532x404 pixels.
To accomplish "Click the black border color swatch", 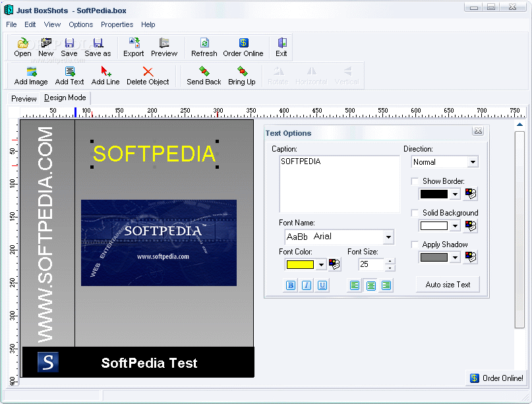I will coord(434,194).
